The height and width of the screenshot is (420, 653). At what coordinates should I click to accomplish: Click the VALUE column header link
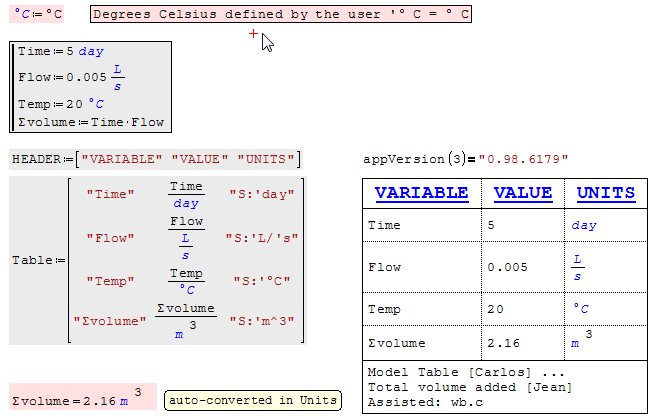tap(522, 193)
